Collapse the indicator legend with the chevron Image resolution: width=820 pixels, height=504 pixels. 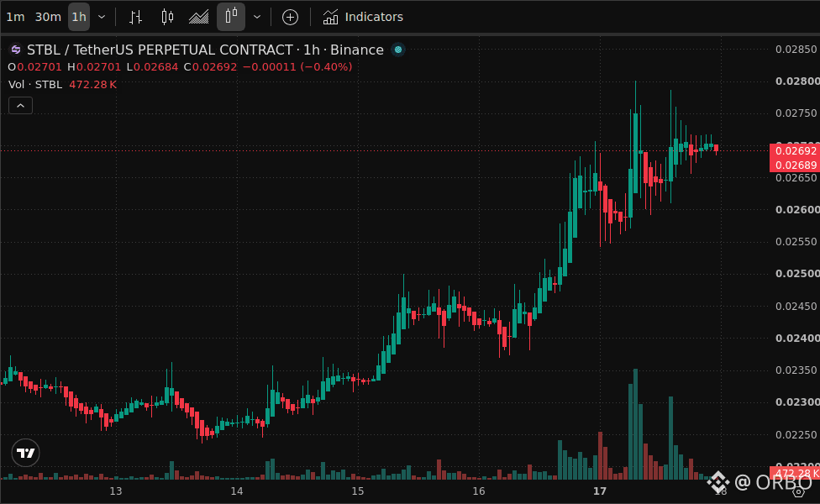click(20, 106)
